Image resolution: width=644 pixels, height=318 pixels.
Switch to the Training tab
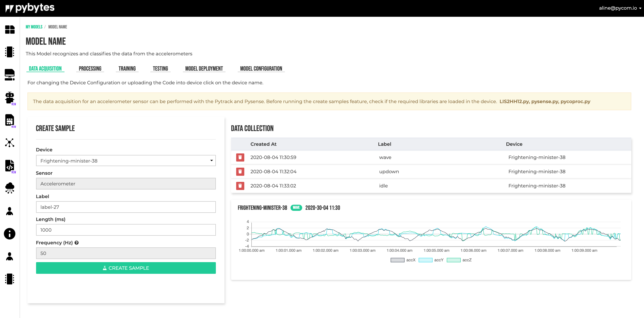click(x=127, y=69)
